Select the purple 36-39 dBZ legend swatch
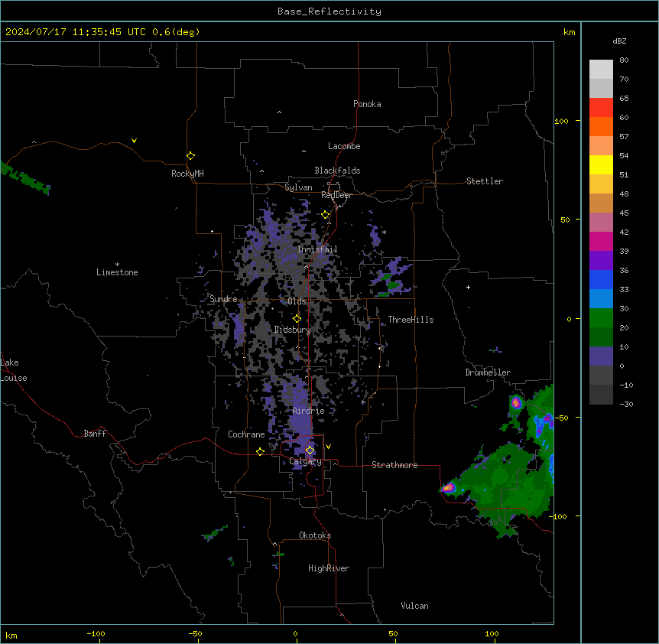This screenshot has height=644, width=659. click(601, 261)
